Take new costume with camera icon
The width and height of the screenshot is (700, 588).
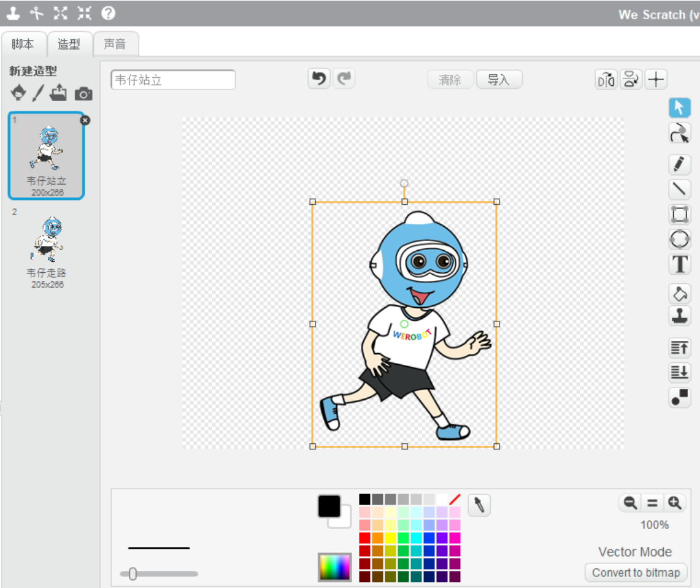[x=83, y=94]
